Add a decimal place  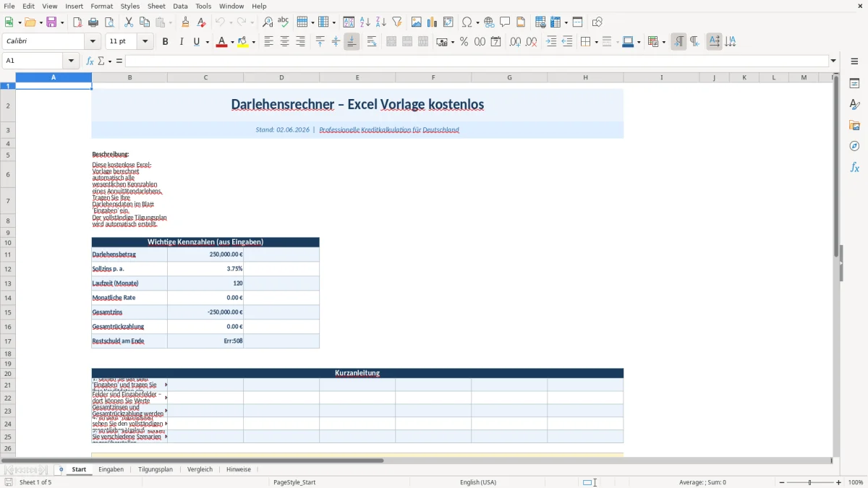pos(515,42)
